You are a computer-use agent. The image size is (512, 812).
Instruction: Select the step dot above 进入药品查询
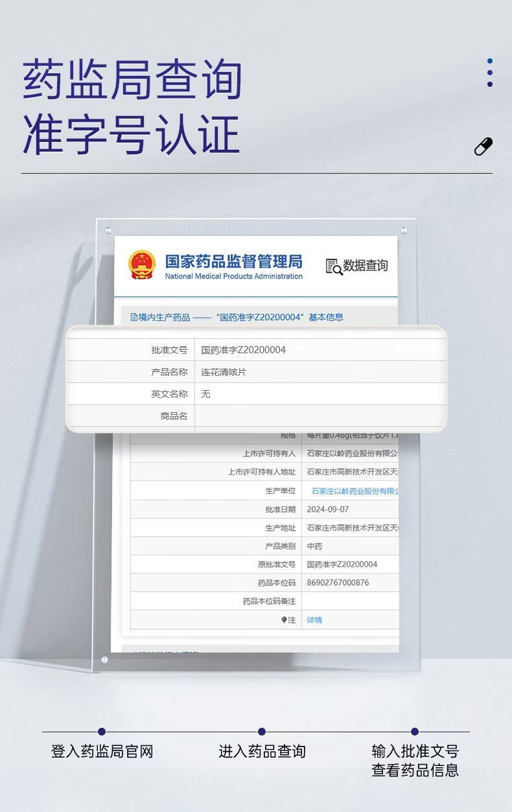point(262,732)
